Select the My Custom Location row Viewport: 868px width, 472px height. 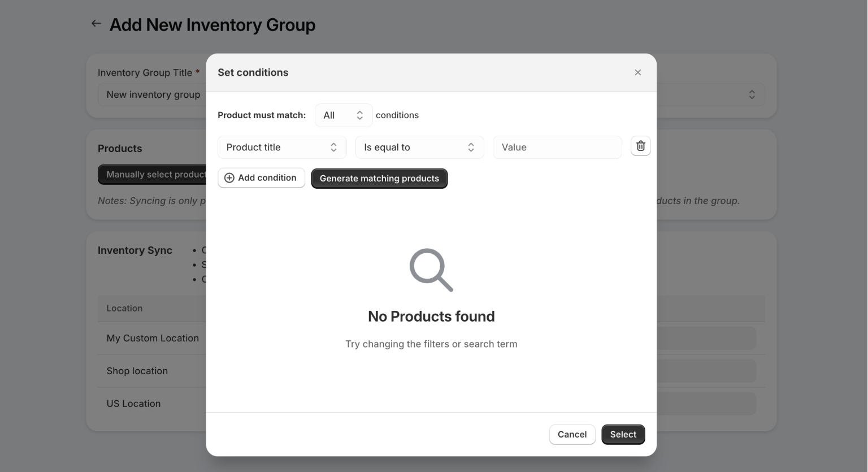click(153, 338)
